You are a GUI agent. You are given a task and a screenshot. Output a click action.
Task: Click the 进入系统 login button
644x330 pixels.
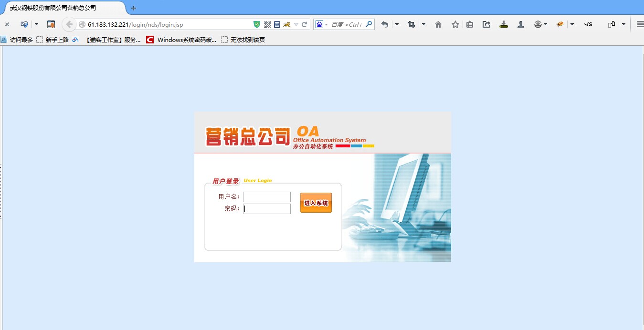(x=316, y=203)
